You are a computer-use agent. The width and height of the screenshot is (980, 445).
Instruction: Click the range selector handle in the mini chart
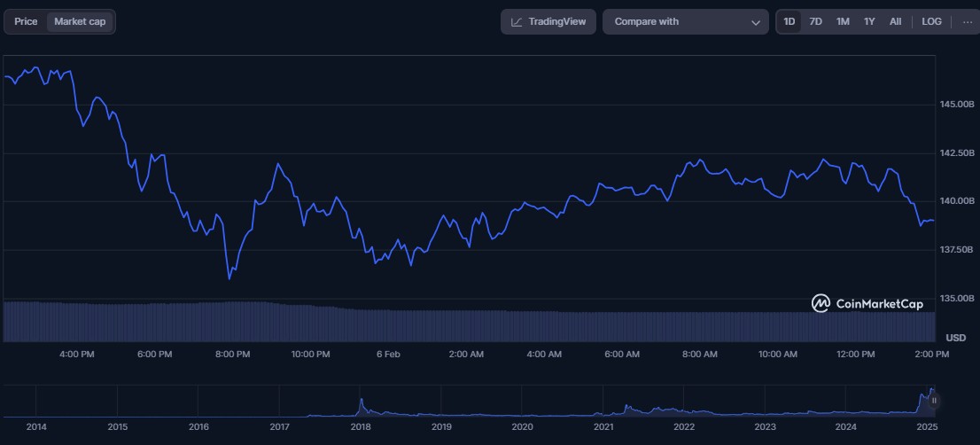click(x=934, y=401)
